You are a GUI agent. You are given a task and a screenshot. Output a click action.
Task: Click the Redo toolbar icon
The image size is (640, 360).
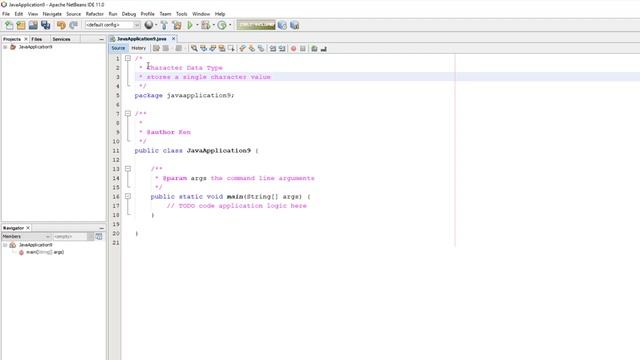point(73,25)
